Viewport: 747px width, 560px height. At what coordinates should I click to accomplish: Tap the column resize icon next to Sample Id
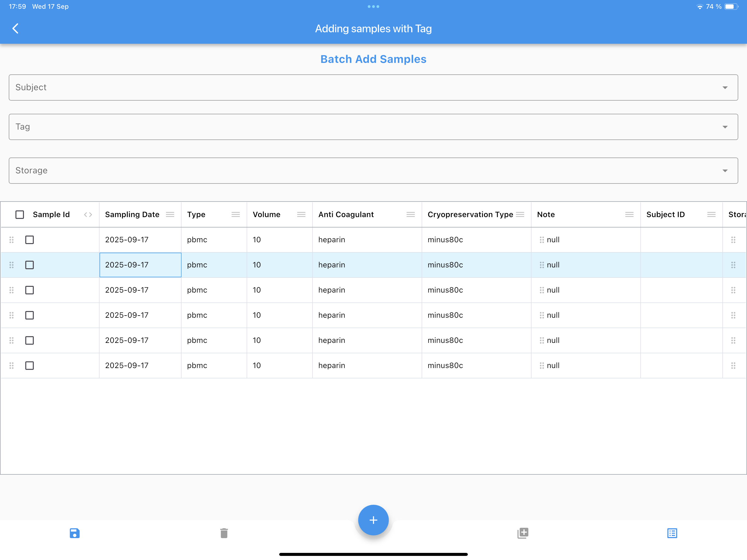pos(88,214)
